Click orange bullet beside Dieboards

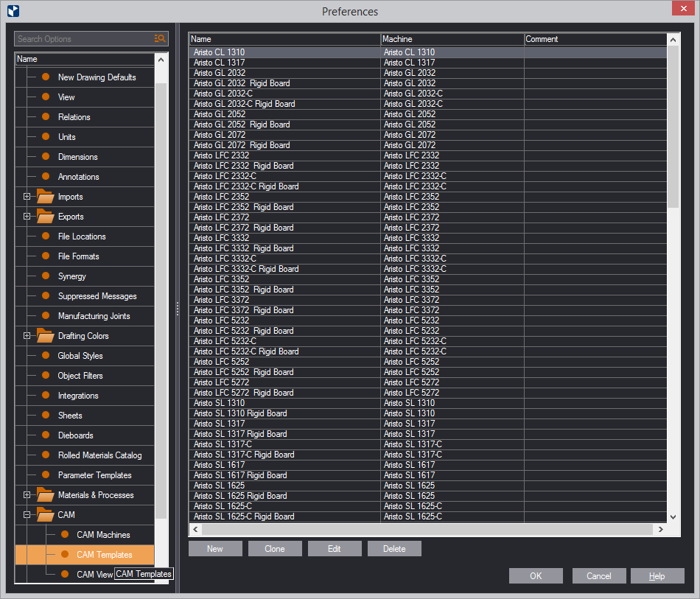point(46,435)
